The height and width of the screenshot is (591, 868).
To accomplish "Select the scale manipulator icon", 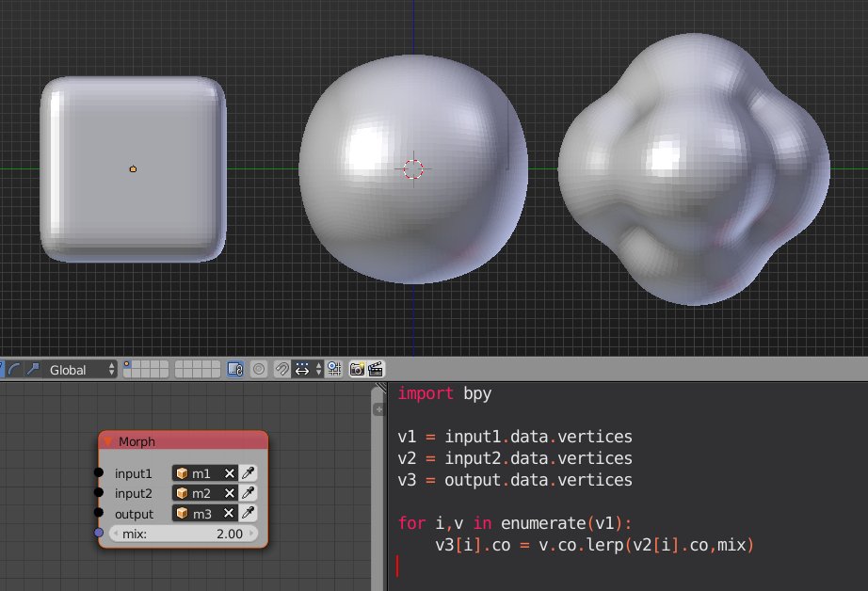I will tap(33, 369).
